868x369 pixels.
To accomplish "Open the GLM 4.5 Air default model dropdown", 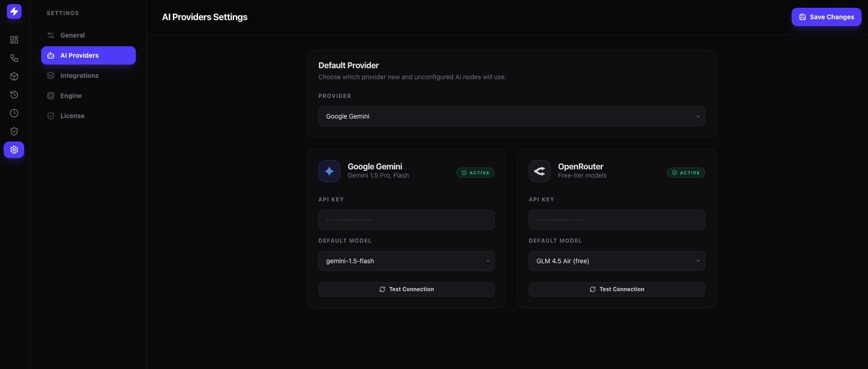I will (617, 261).
